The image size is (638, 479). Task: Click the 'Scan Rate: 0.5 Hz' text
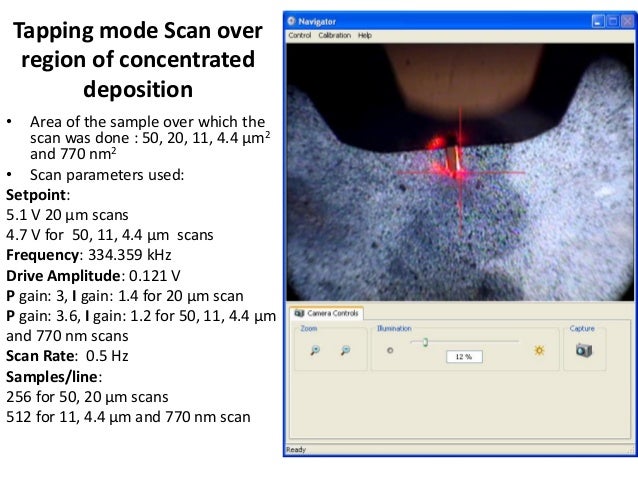67,356
